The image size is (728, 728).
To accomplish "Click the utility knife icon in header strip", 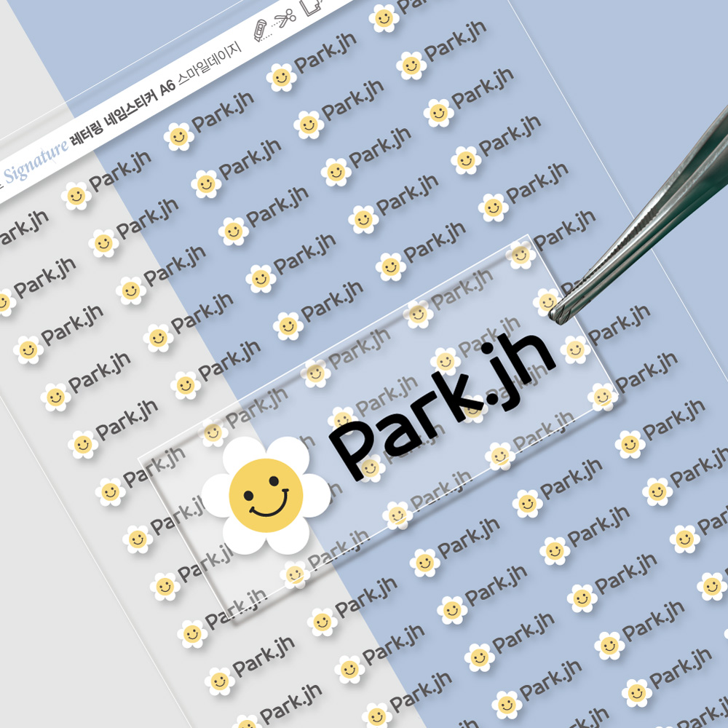I will (260, 30).
